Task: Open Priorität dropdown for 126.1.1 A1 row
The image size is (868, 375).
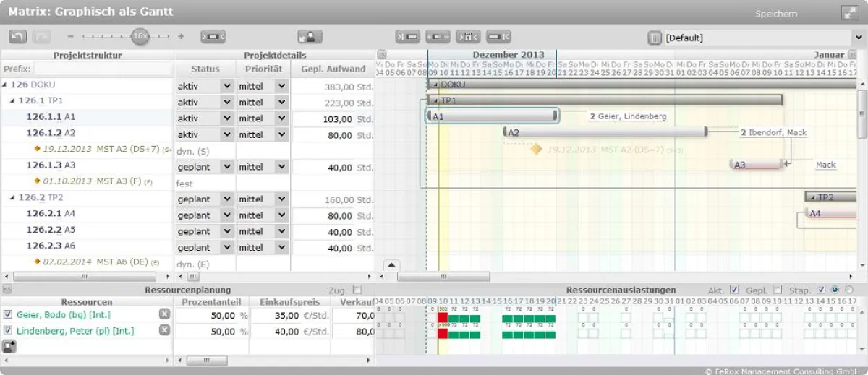Action: [x=281, y=118]
